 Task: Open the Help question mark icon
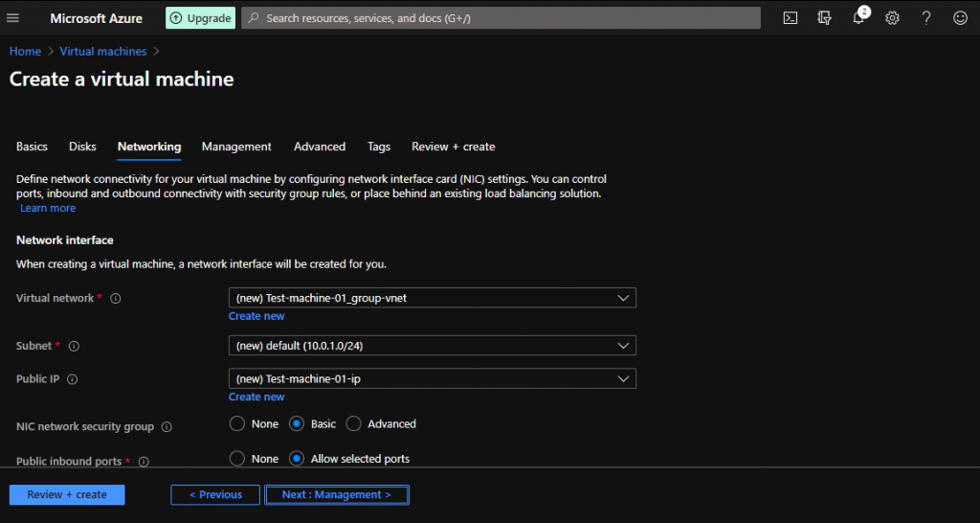(x=926, y=18)
